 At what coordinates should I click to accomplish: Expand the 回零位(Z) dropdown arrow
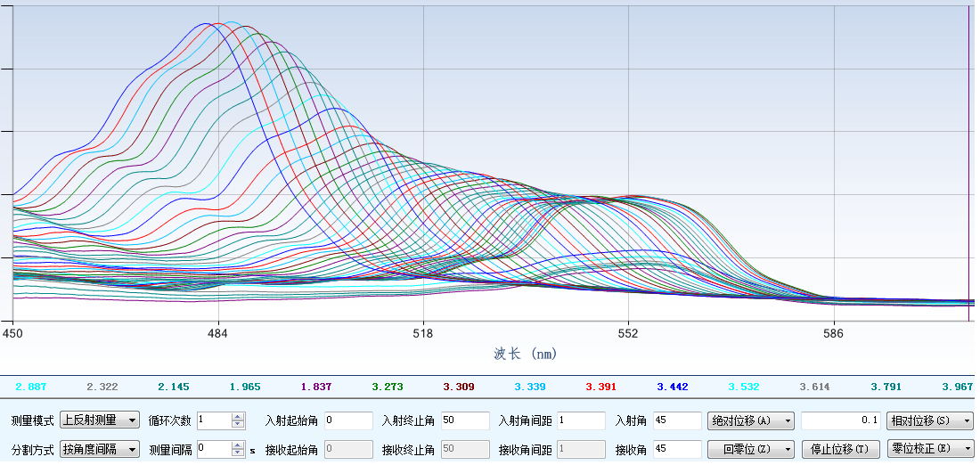pos(788,449)
